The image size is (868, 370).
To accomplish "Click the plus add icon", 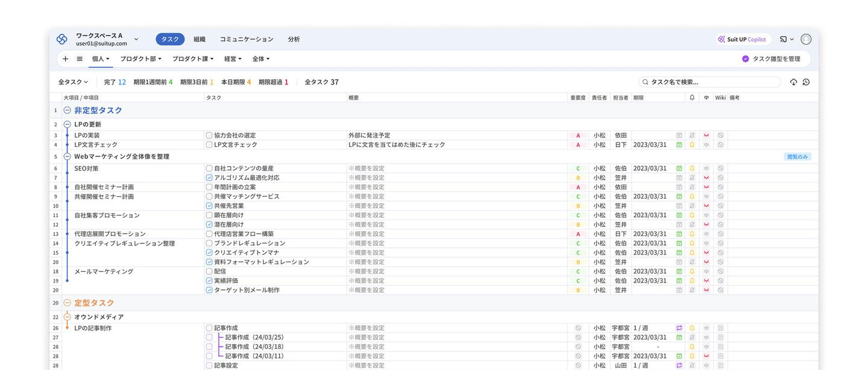I will click(66, 59).
